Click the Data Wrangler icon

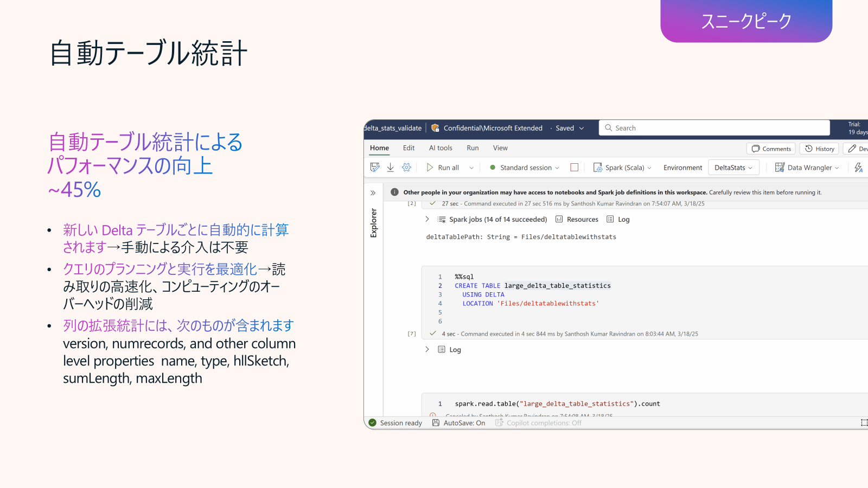pyautogui.click(x=780, y=168)
